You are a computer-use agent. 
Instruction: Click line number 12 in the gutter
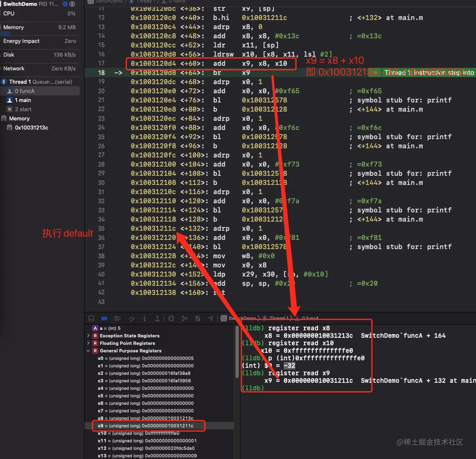click(101, 17)
